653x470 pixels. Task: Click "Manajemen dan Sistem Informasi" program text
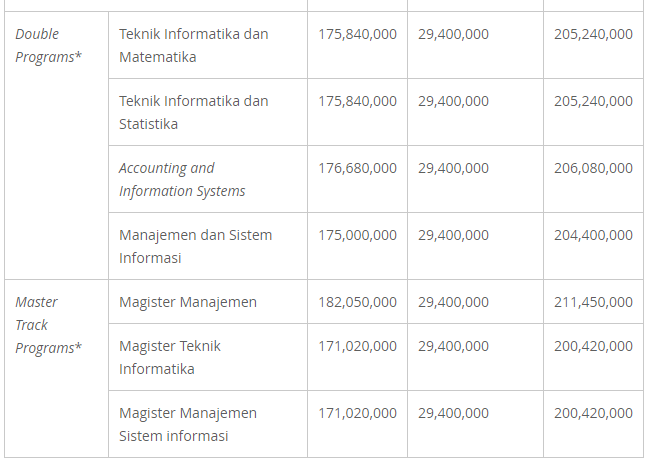click(195, 246)
